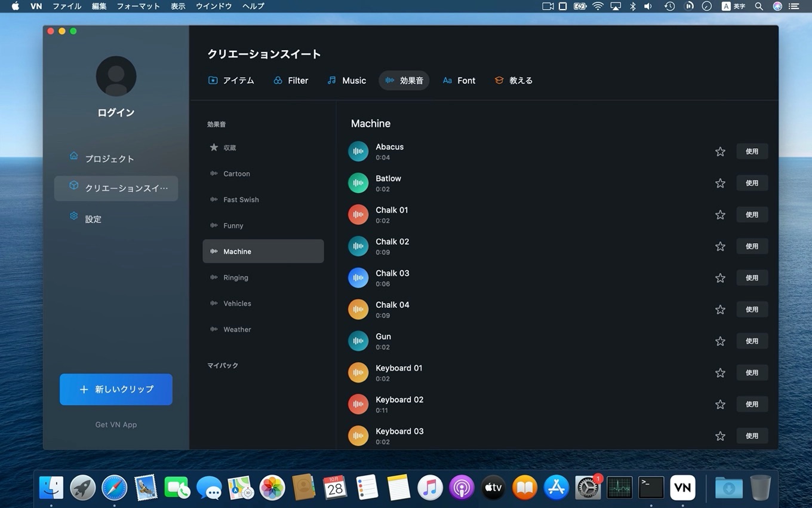
Task: Play the Chalk 02 waveform icon
Action: pos(358,246)
